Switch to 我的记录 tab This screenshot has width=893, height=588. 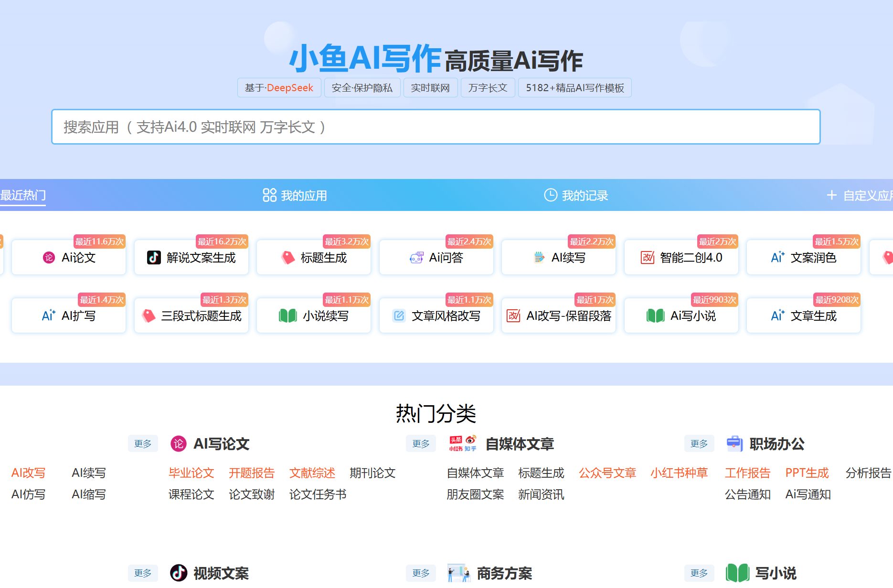[576, 196]
